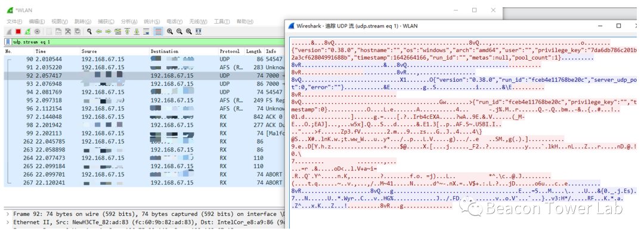Reload the capture file icon
Screen dimensions: 644x235
pyautogui.click(x=77, y=32)
